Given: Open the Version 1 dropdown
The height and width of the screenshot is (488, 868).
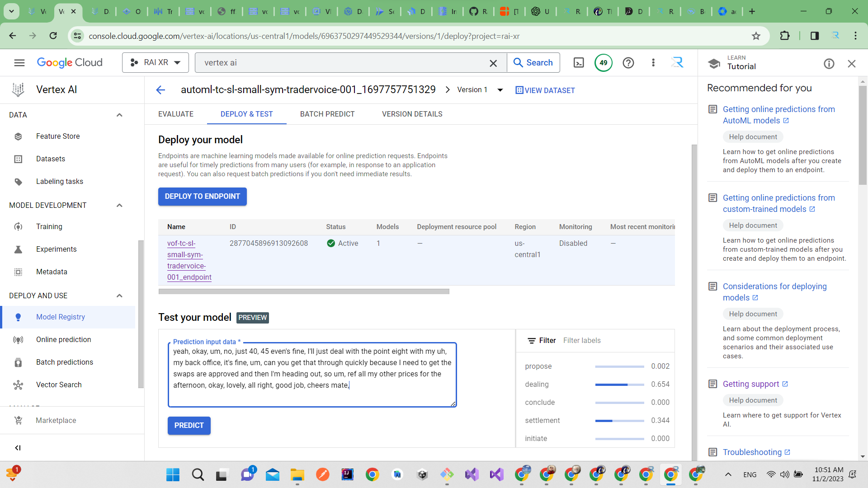Looking at the screenshot, I should (479, 89).
